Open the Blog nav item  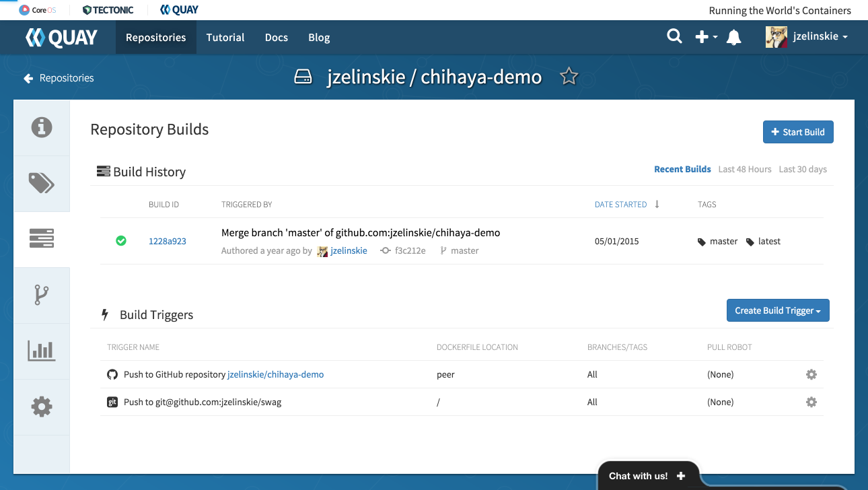[319, 37]
